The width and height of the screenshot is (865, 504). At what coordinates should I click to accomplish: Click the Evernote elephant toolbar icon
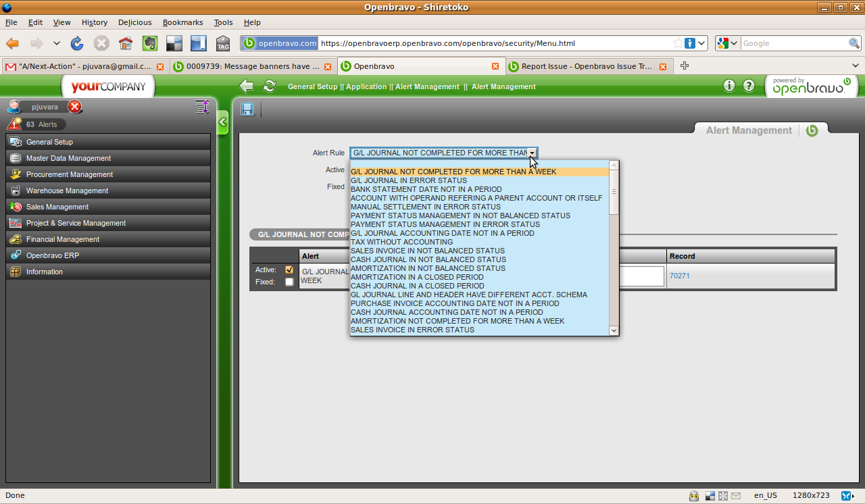(150, 43)
